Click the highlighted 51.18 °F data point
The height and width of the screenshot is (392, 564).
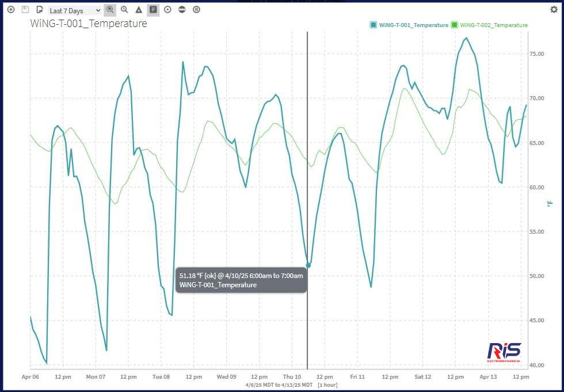coord(308,265)
